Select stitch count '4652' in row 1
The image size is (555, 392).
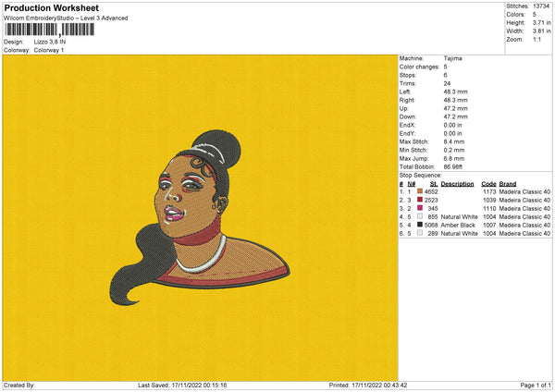(x=431, y=191)
